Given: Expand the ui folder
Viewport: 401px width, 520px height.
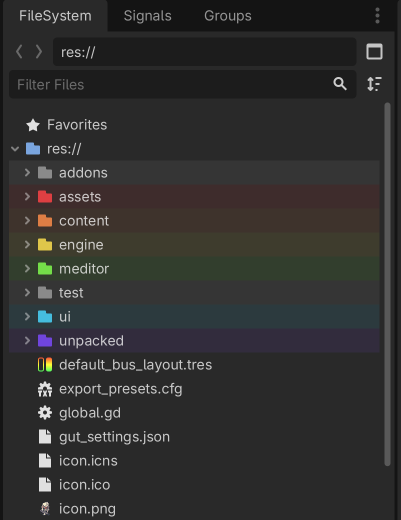Looking at the screenshot, I should point(27,317).
